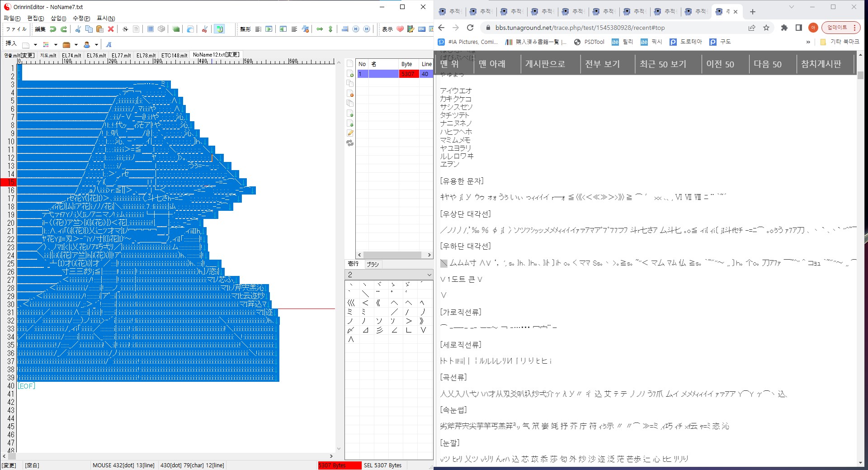Open the 편집(E) menu
Screen dimensions: 868x470
click(35, 18)
